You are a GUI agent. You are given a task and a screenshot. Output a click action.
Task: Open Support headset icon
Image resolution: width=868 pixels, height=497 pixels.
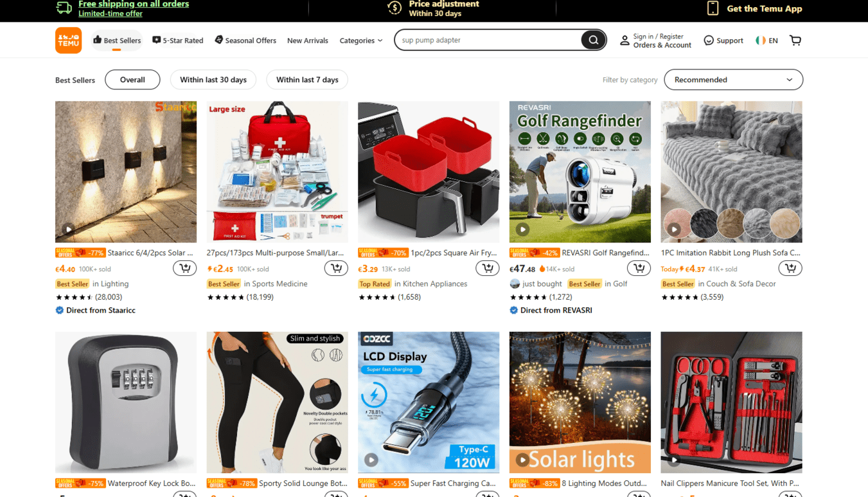709,40
